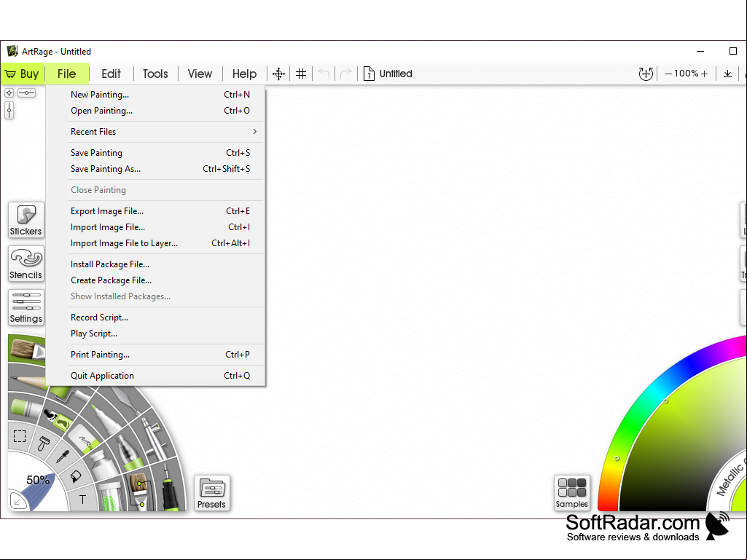Select the Pencil tool
747x560 pixels.
click(x=28, y=380)
